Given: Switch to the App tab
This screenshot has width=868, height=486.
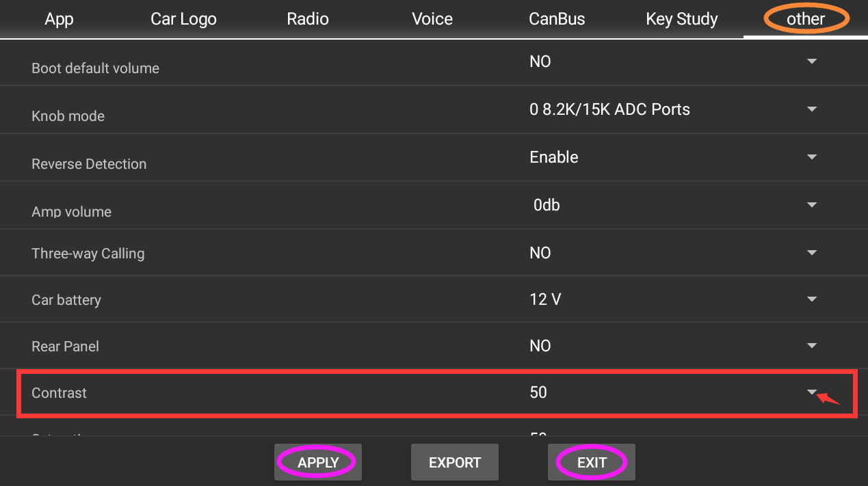Looking at the screenshot, I should click(x=59, y=18).
